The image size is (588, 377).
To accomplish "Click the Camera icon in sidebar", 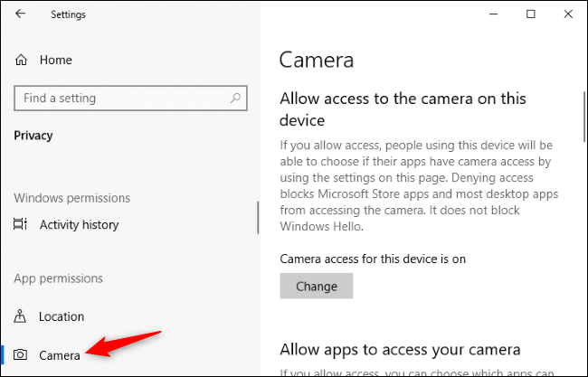I will pos(23,355).
